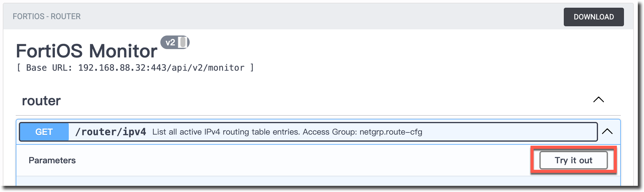Screen dimensions: 644x192
Task: Click the FORTIOS - ROUTER header label
Action: point(47,16)
